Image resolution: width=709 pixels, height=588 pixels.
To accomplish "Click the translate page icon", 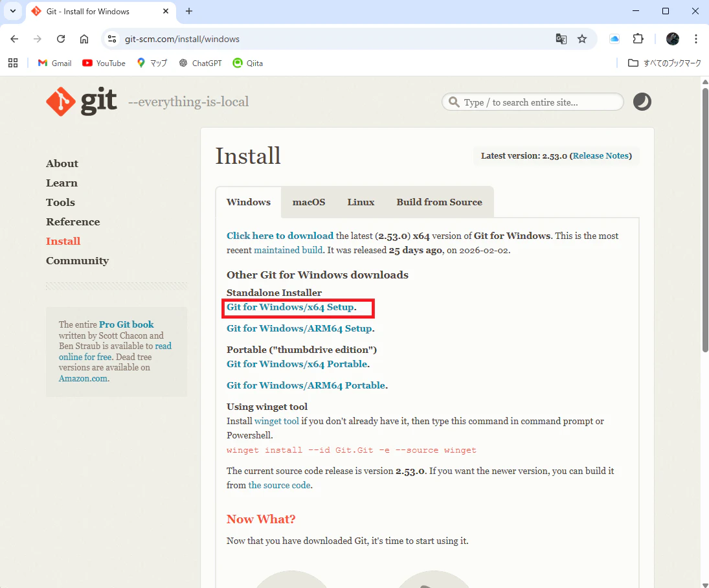I will point(561,39).
